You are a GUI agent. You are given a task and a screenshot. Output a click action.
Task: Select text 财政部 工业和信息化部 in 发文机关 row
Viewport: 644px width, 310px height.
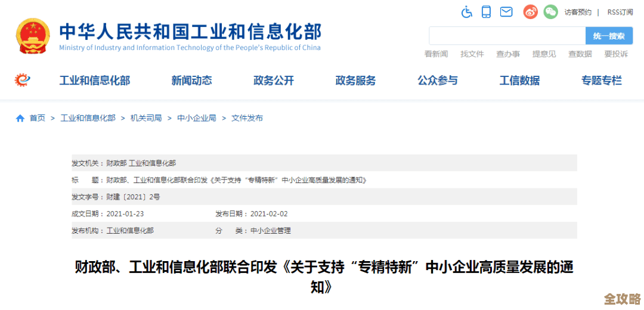click(x=141, y=163)
